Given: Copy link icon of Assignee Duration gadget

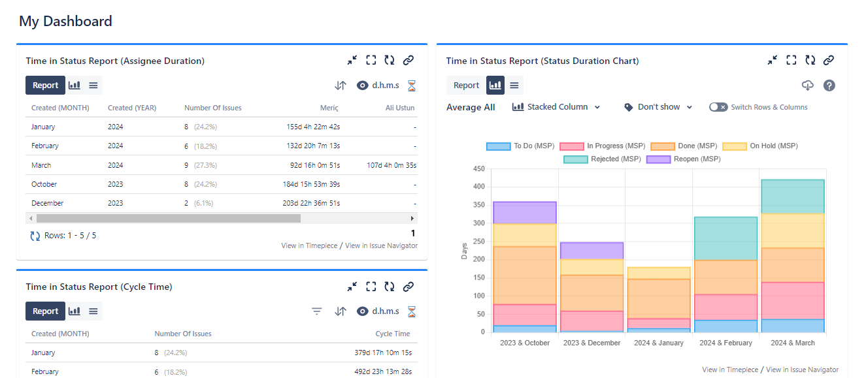Looking at the screenshot, I should point(409,60).
